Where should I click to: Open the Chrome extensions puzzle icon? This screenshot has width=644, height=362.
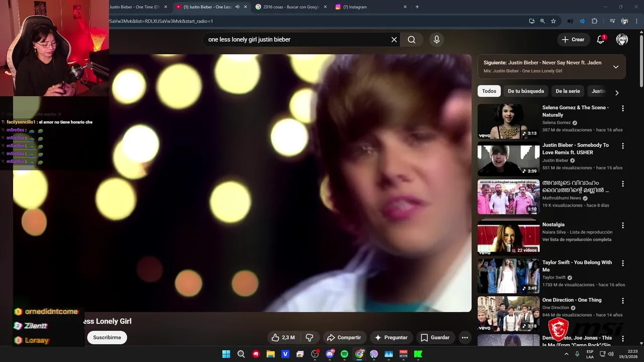595,21
